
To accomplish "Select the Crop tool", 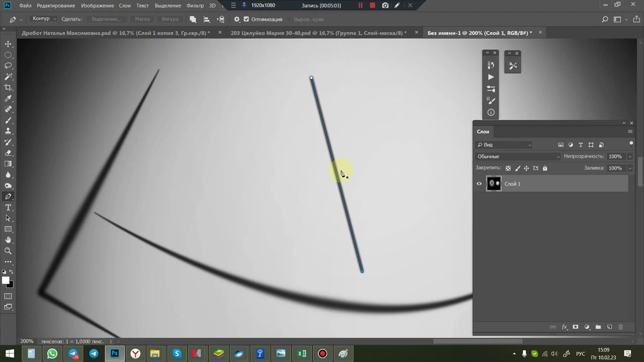I will (x=9, y=88).
